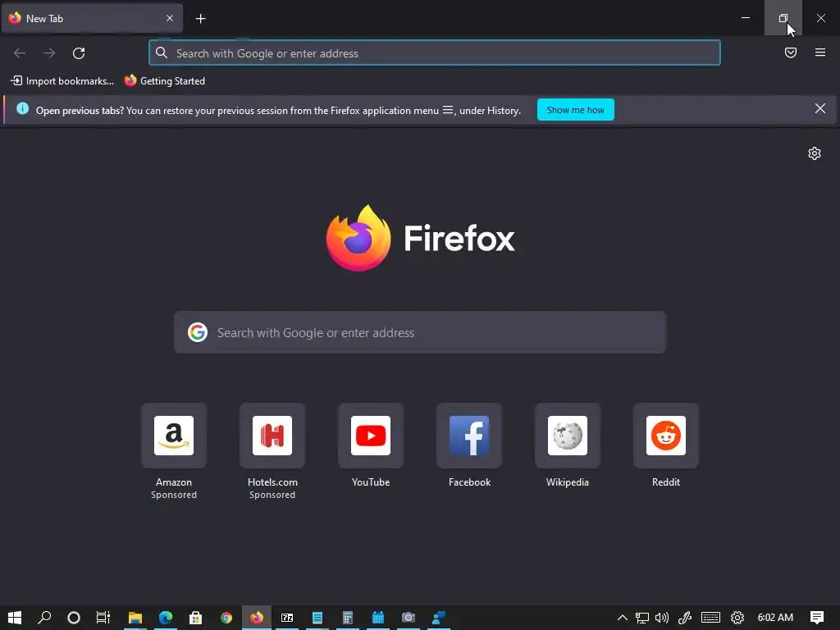Screen dimensions: 840x630
Task: Open network status tray icon
Action: (641, 618)
